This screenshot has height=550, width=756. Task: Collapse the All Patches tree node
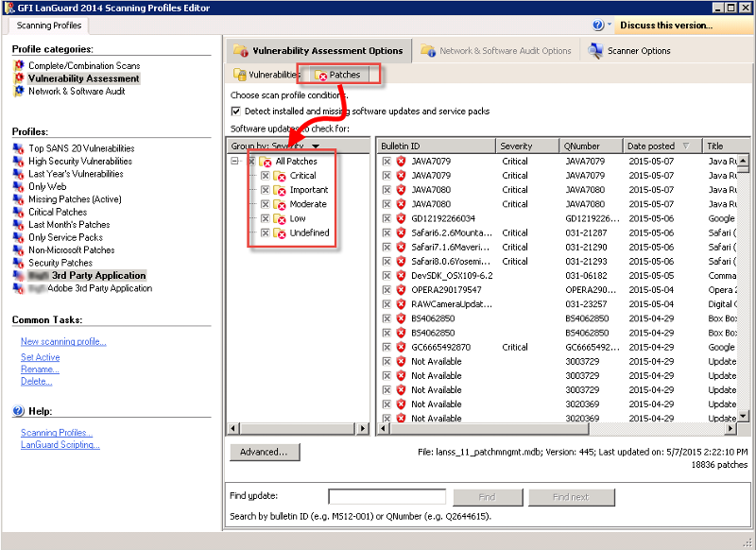[234, 161]
